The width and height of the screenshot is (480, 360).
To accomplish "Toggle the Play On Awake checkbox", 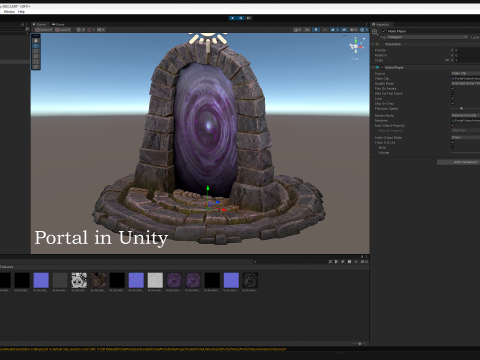I will (453, 88).
